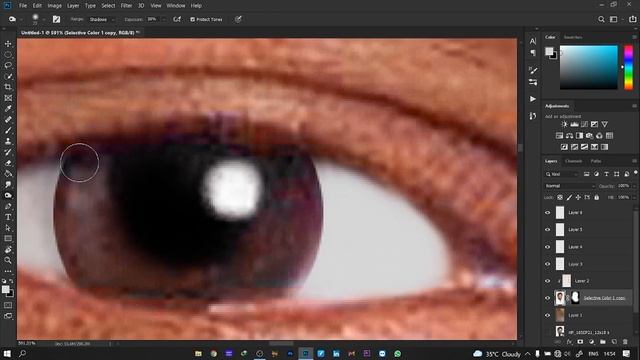Pick a color in the color field
Viewport: 640px width, 360px height.
(589, 67)
